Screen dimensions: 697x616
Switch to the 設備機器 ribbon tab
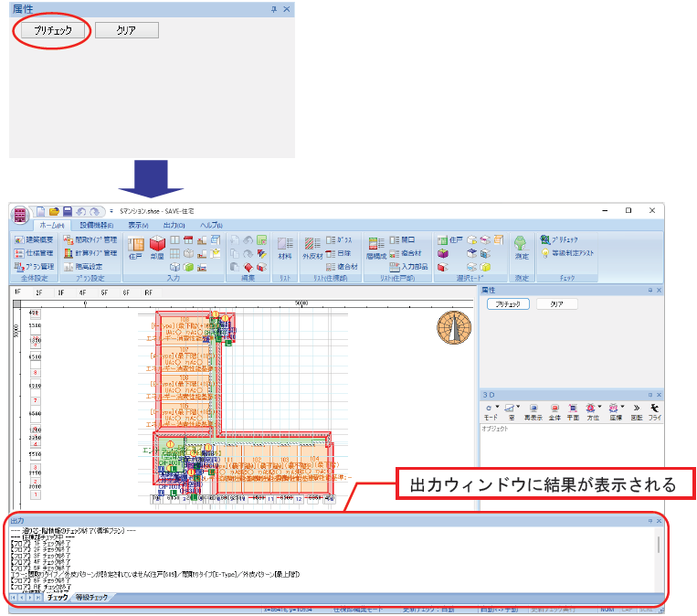point(97,226)
